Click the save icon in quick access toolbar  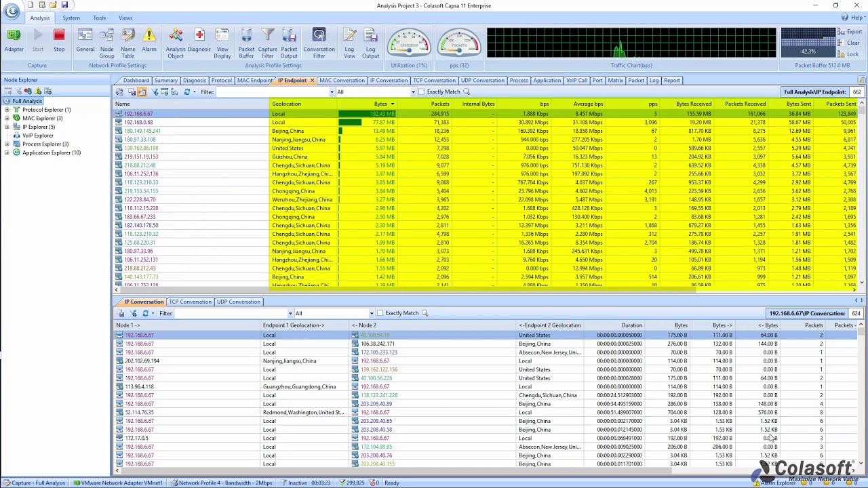[x=64, y=5]
